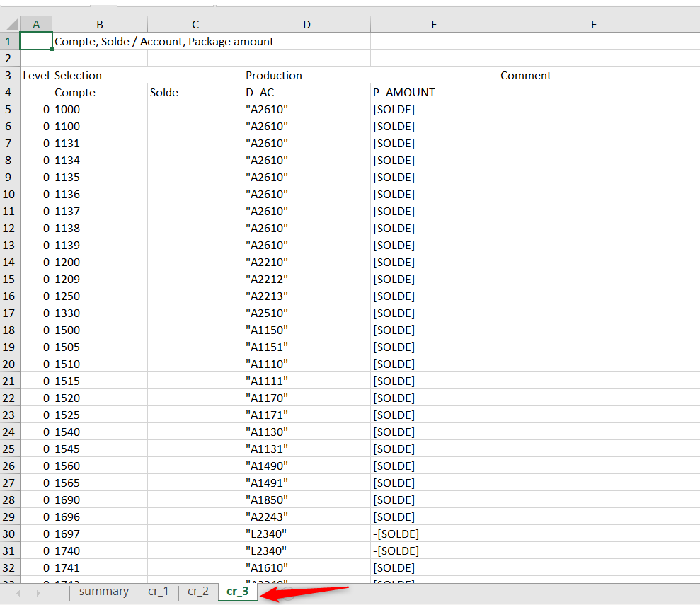Click cell containing account 1250
Image resolution: width=700 pixels, height=605 pixels.
(100, 296)
